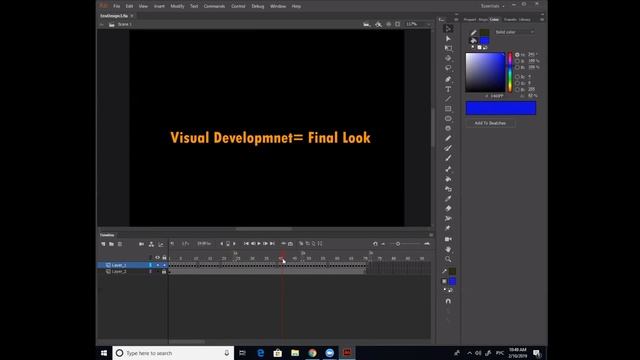Create a new layer folder

pos(111,244)
